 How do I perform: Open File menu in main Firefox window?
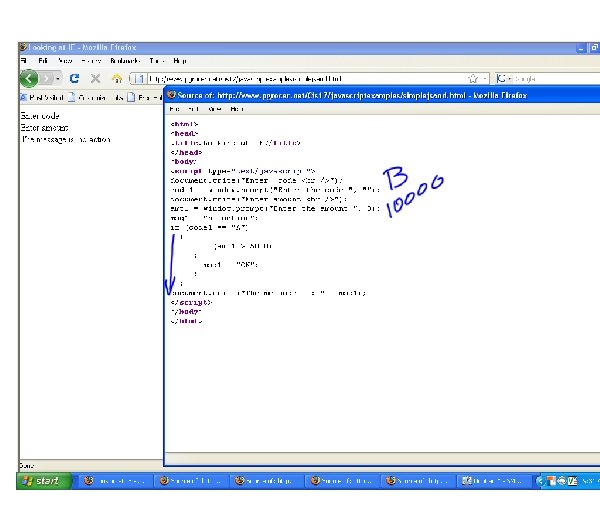click(x=24, y=61)
